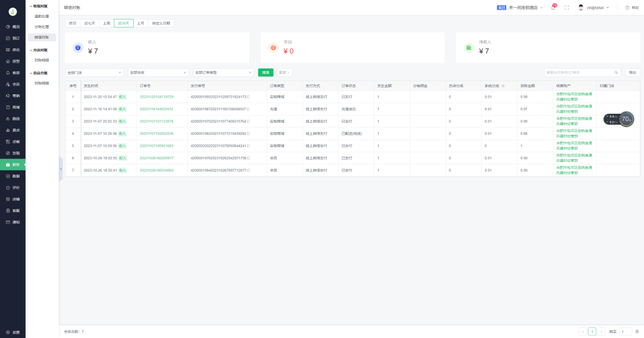Open 对账明细 under 总店分账

[42, 83]
